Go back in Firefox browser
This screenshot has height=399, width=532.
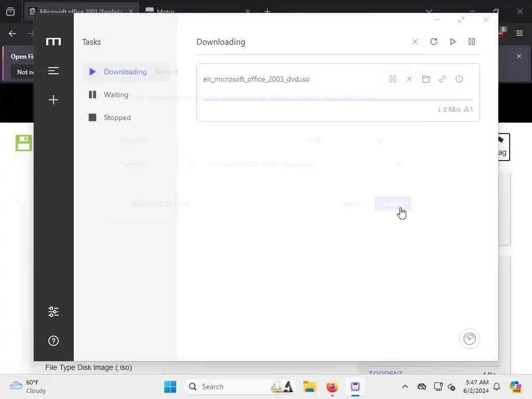point(12,34)
